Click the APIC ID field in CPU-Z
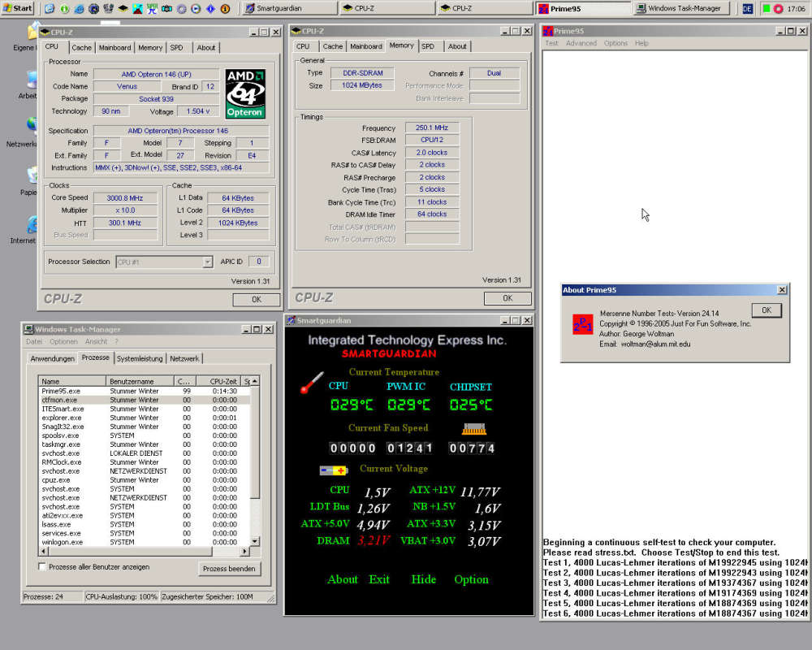Screen dimensions: 812x650 pyautogui.click(x=258, y=262)
